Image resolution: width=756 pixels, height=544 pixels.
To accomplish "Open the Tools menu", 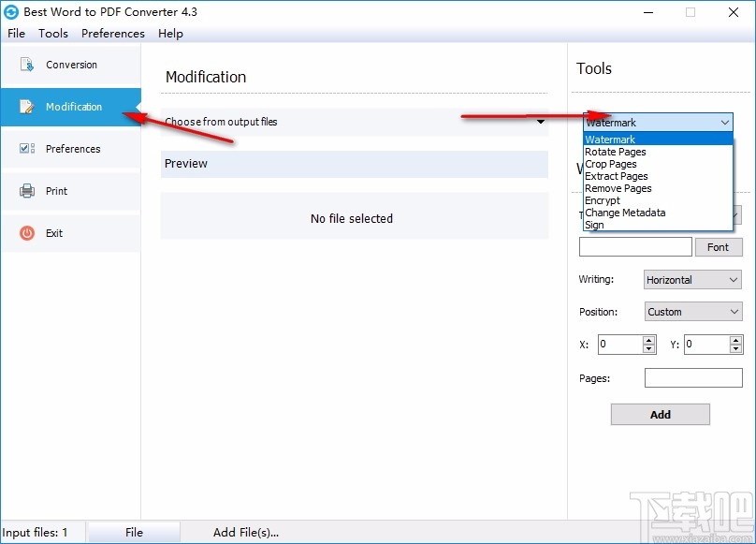I will click(52, 33).
